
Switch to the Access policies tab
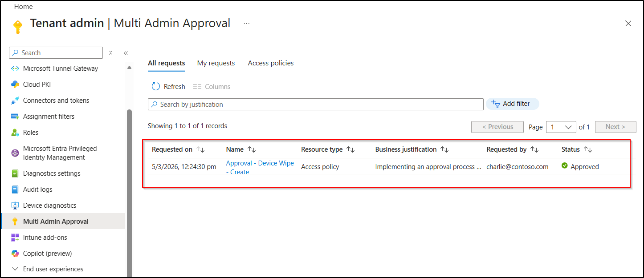pyautogui.click(x=270, y=63)
